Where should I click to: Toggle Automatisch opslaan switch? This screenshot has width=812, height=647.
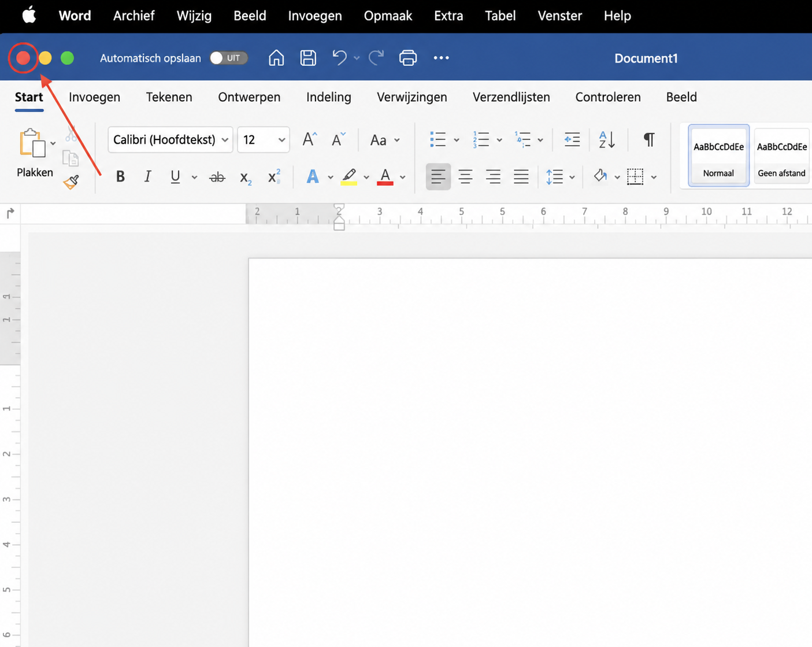click(229, 58)
